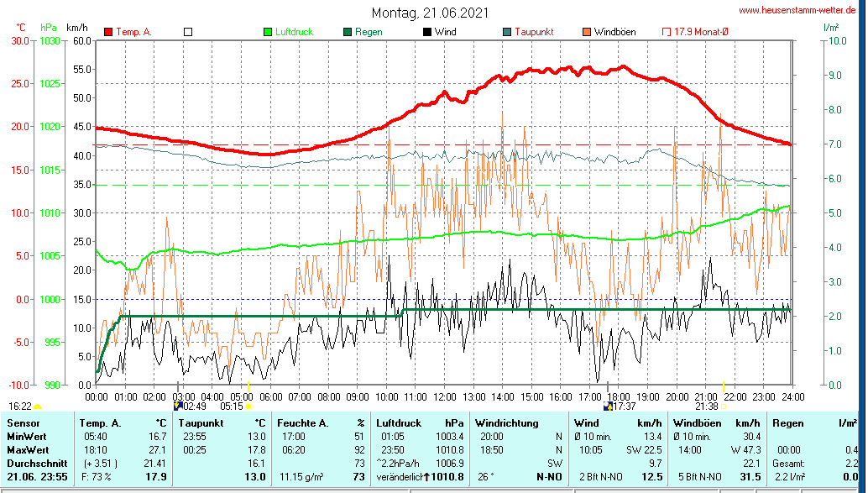Click the bright green Luftdruck legend swatch
This screenshot has height=493, width=868.
pos(268,32)
